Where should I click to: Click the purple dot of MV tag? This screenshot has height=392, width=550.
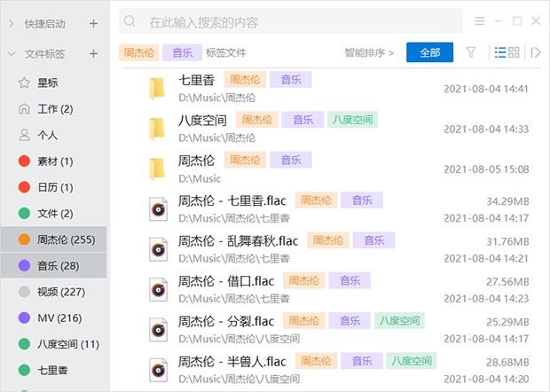24,318
